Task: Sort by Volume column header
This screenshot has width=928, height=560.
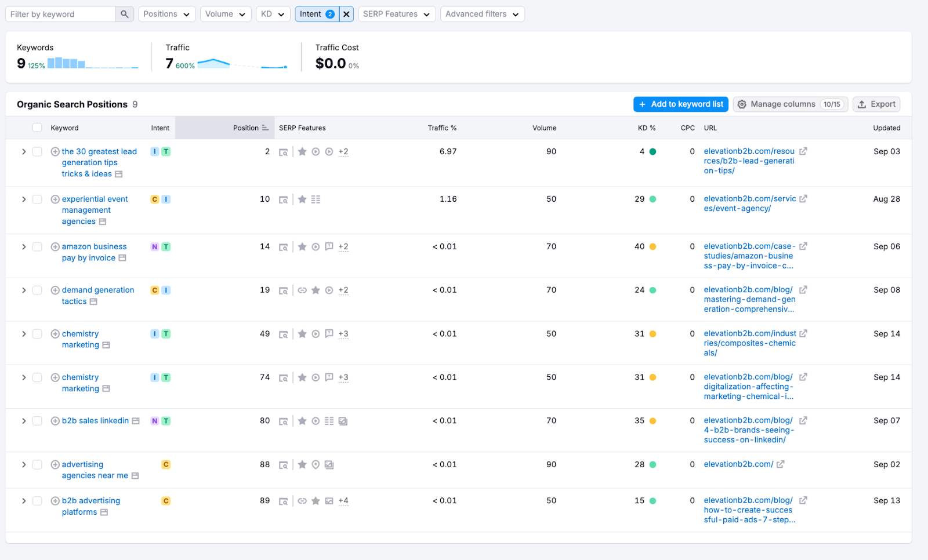Action: [544, 128]
